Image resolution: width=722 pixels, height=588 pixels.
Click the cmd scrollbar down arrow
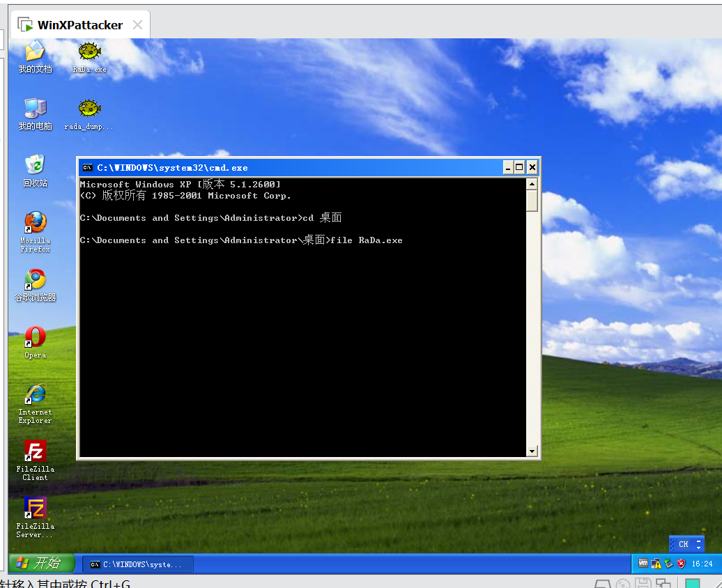[532, 451]
